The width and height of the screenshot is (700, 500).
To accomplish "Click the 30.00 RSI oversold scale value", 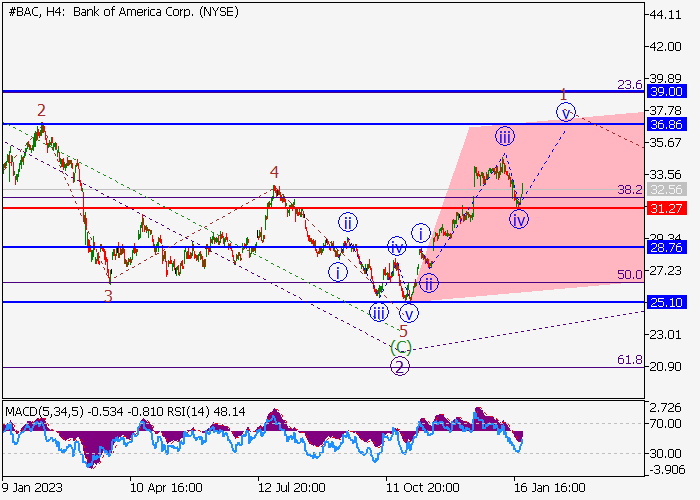I will [665, 454].
